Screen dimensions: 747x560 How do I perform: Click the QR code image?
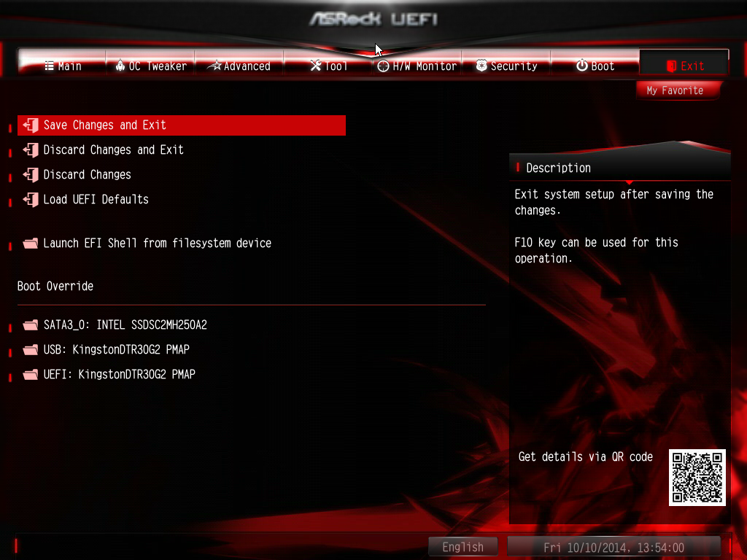[697, 477]
